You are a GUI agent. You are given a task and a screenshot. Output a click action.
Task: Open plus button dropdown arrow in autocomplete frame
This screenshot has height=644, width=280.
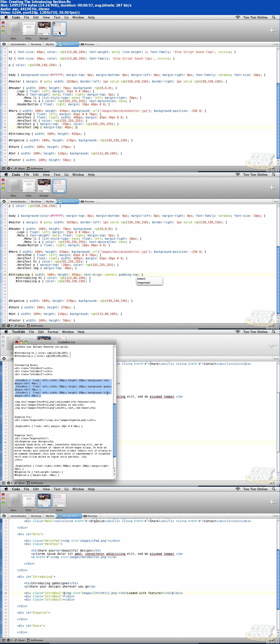pyautogui.click(x=276, y=188)
